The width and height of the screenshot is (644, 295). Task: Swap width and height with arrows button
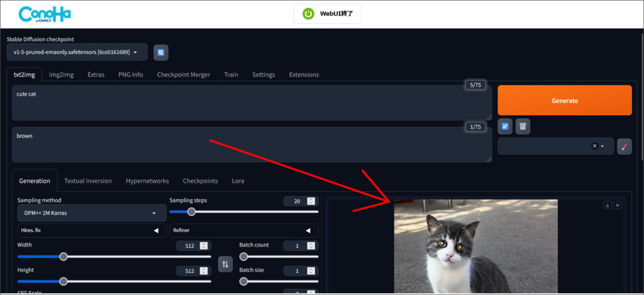[x=225, y=264]
